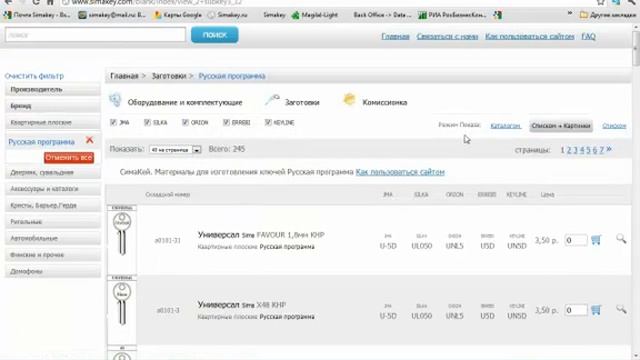Open the Главная link in the top navigation
Screen dimensions: 640x360
click(x=395, y=37)
